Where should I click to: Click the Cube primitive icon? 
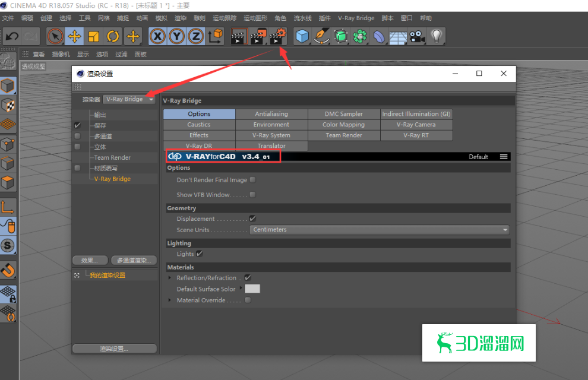click(x=303, y=37)
